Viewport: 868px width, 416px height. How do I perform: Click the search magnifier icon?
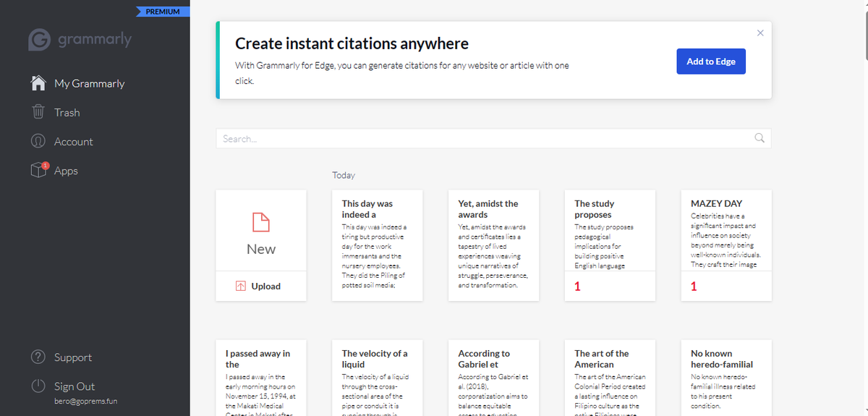tap(759, 138)
